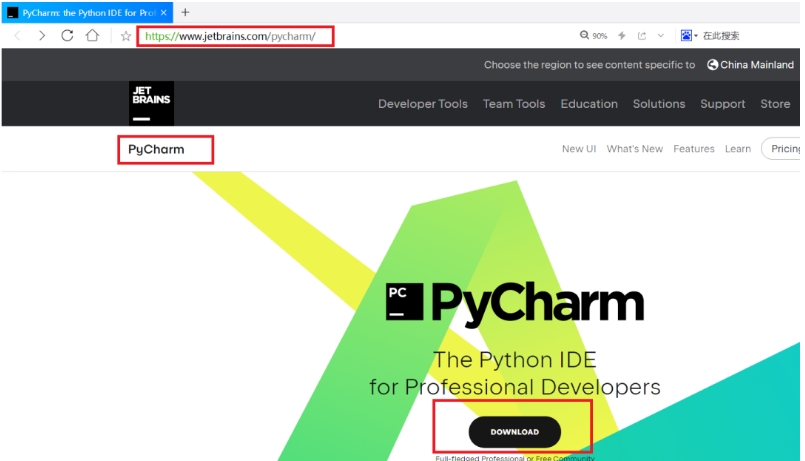
Task: Open the New UI page link
Action: (579, 149)
